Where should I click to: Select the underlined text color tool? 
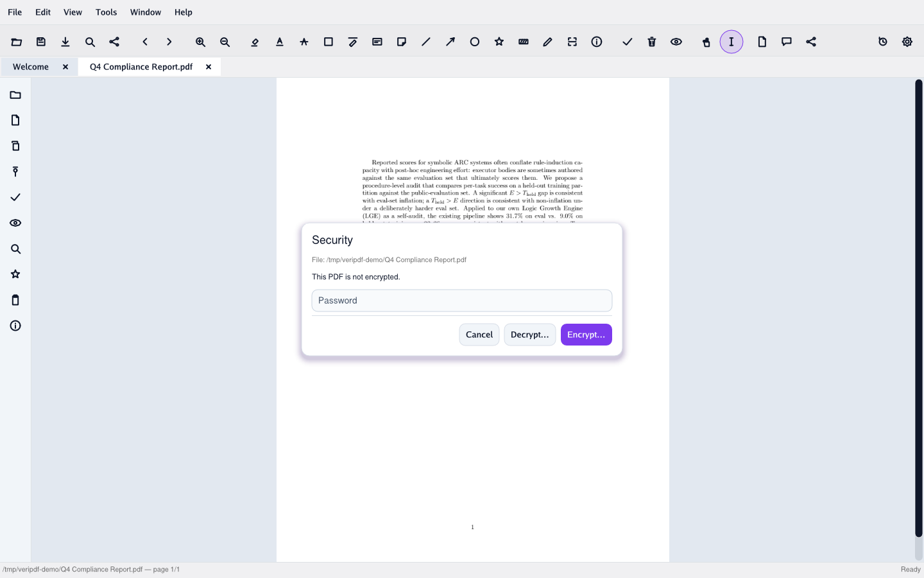pyautogui.click(x=280, y=42)
